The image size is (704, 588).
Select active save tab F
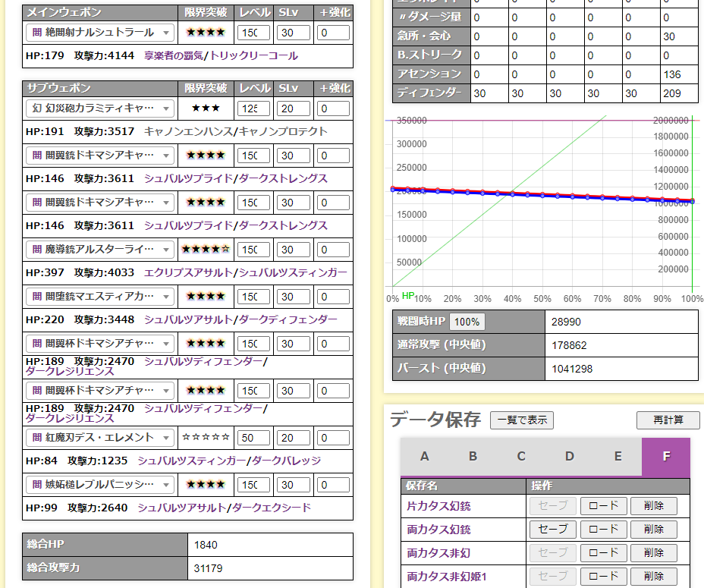666,457
